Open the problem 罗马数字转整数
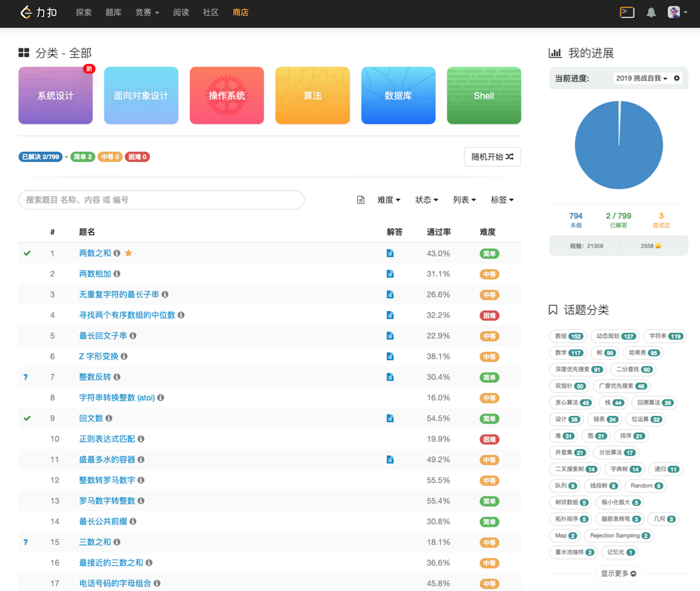The image size is (700, 591). click(x=107, y=501)
